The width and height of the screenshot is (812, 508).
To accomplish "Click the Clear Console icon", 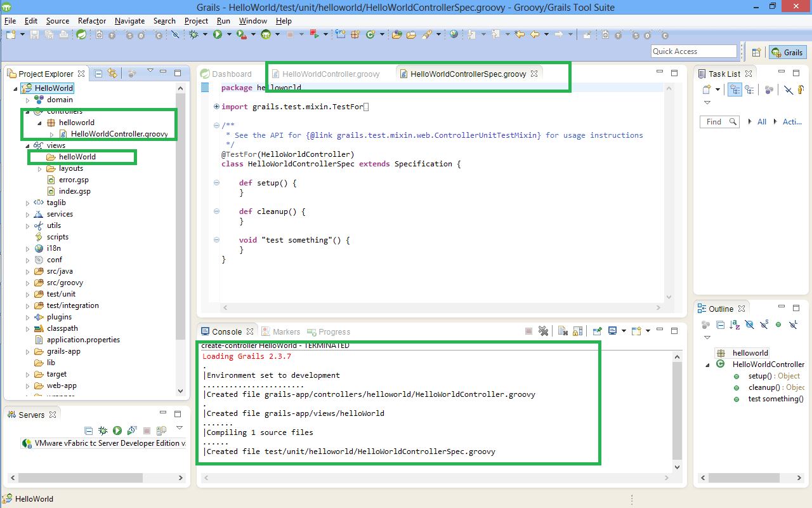I will [562, 331].
